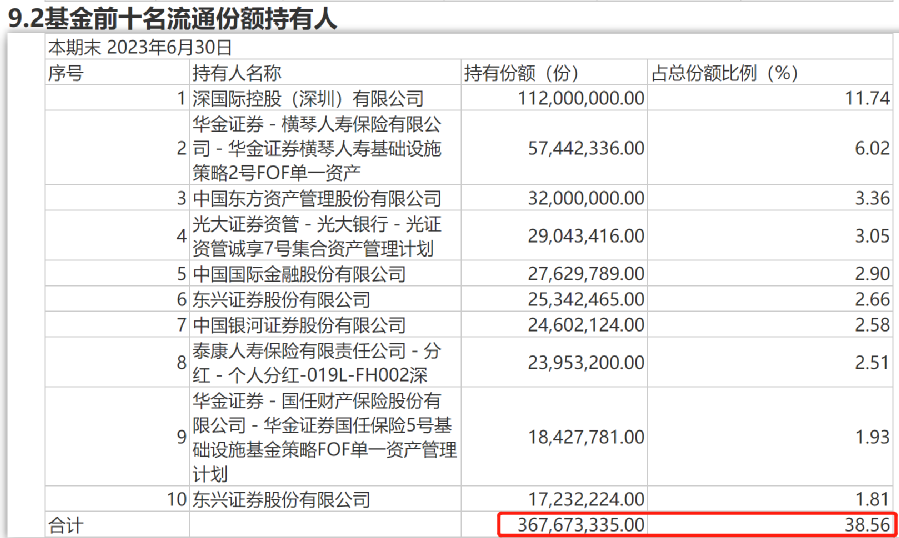Click the percentage cell 3.05

point(872,236)
